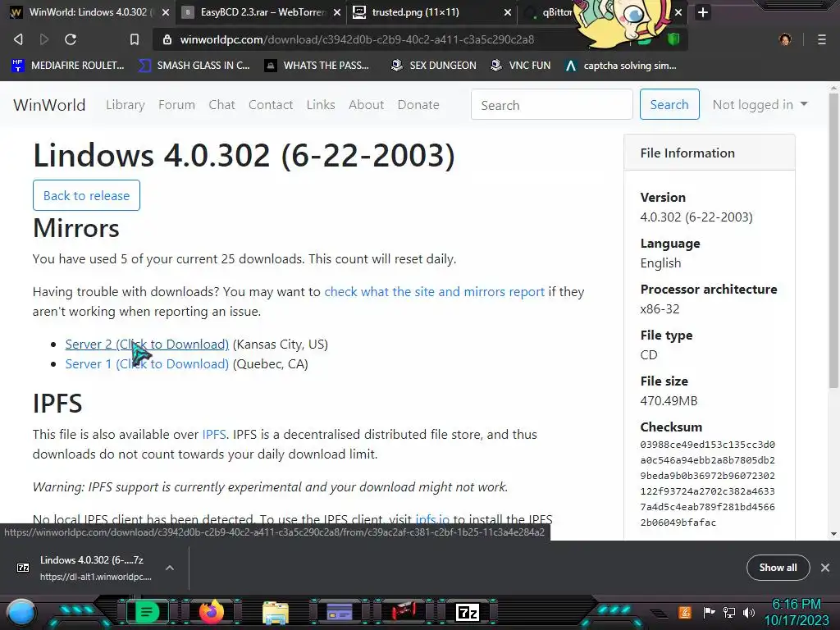Open check what the site and mirrors report

(435, 292)
